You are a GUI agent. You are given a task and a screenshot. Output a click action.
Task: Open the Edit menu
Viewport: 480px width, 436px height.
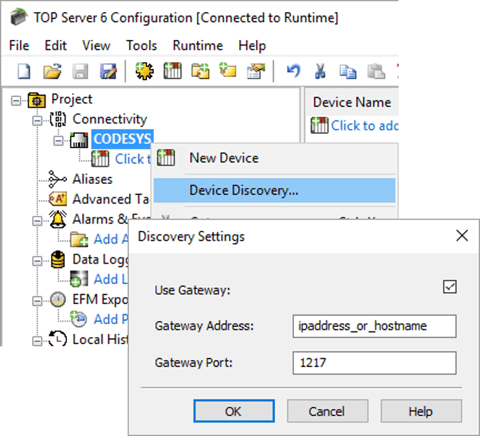pyautogui.click(x=56, y=45)
